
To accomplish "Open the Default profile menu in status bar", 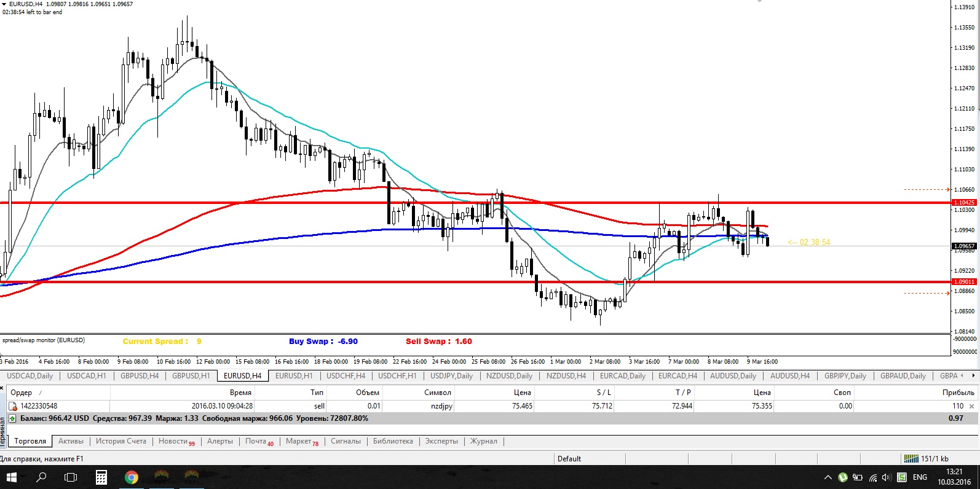I will pyautogui.click(x=569, y=459).
